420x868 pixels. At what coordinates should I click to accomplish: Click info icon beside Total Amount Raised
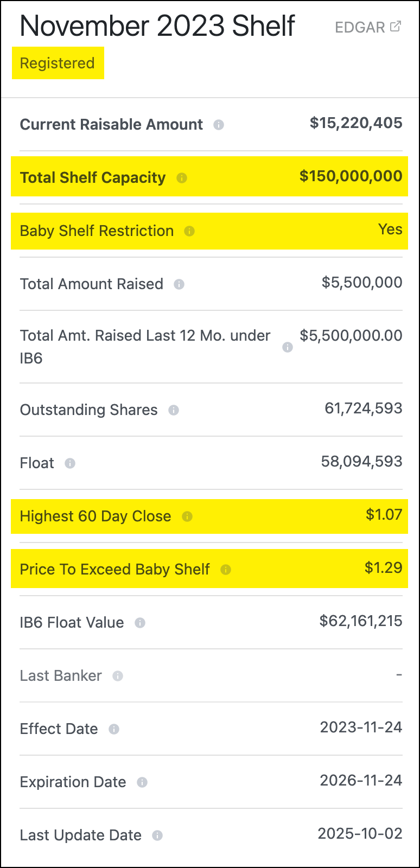pos(179,284)
